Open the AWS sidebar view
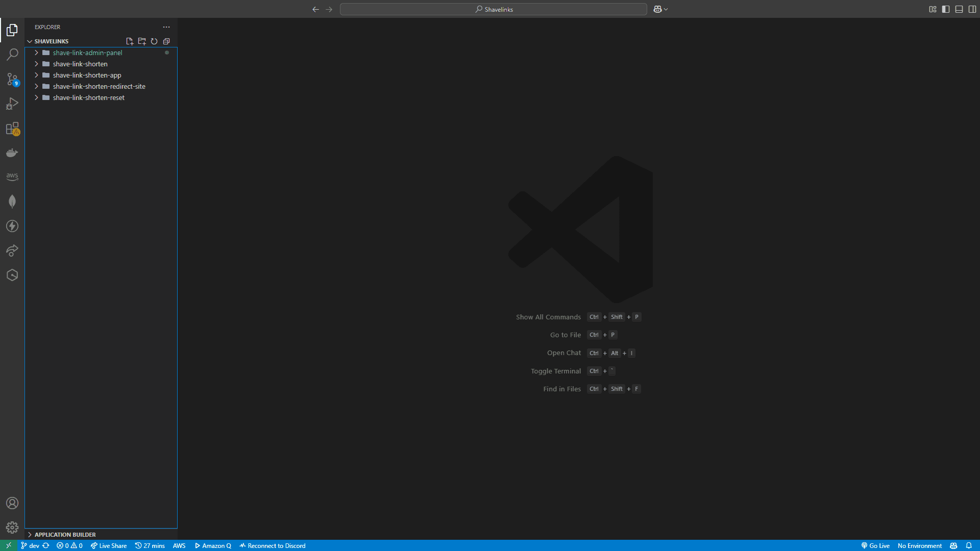Screen dimensions: 980x551 tap(12, 177)
